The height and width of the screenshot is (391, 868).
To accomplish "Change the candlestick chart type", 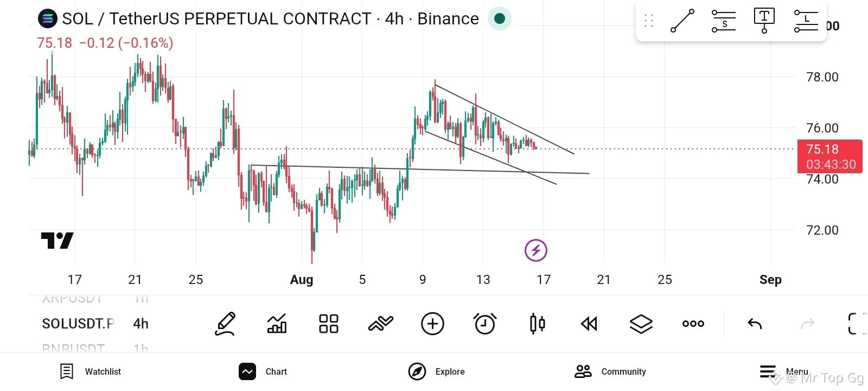I will [x=537, y=324].
